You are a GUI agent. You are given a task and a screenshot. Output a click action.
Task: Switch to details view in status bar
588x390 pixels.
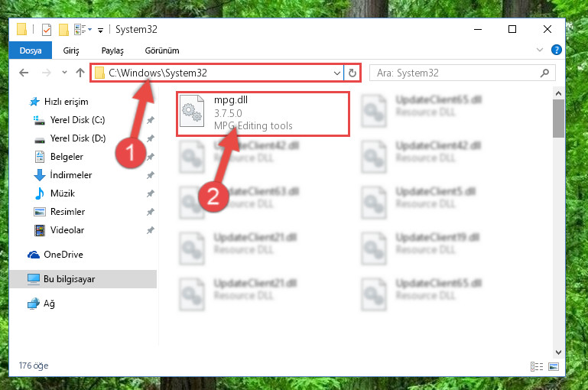tap(537, 366)
